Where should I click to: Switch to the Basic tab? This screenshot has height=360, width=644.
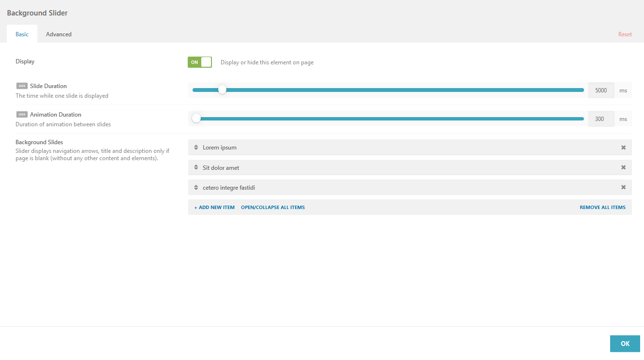(x=22, y=34)
